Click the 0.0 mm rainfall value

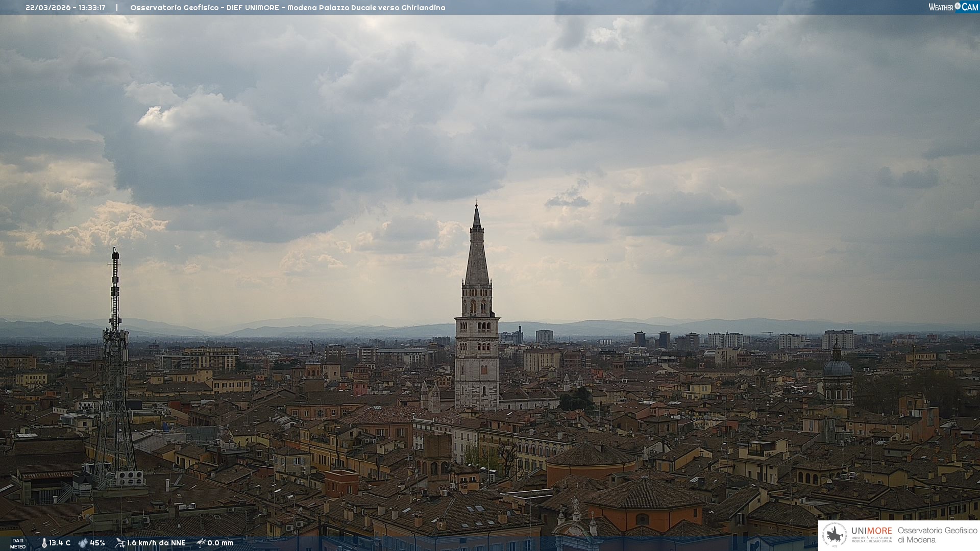(x=220, y=543)
